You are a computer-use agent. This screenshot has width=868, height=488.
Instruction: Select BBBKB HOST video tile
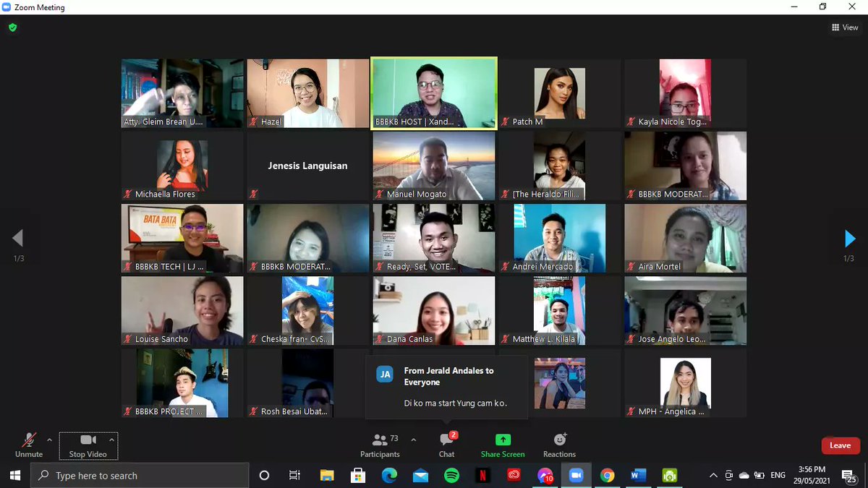click(x=434, y=93)
